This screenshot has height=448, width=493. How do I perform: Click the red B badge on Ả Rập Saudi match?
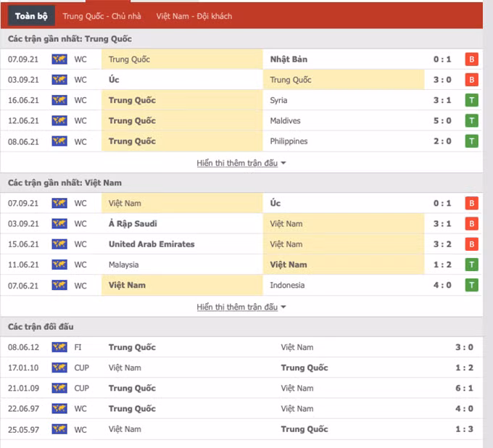click(471, 224)
